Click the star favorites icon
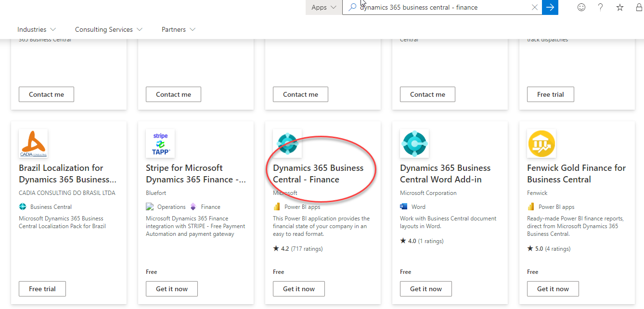Image resolution: width=644 pixels, height=309 pixels. pos(620,7)
